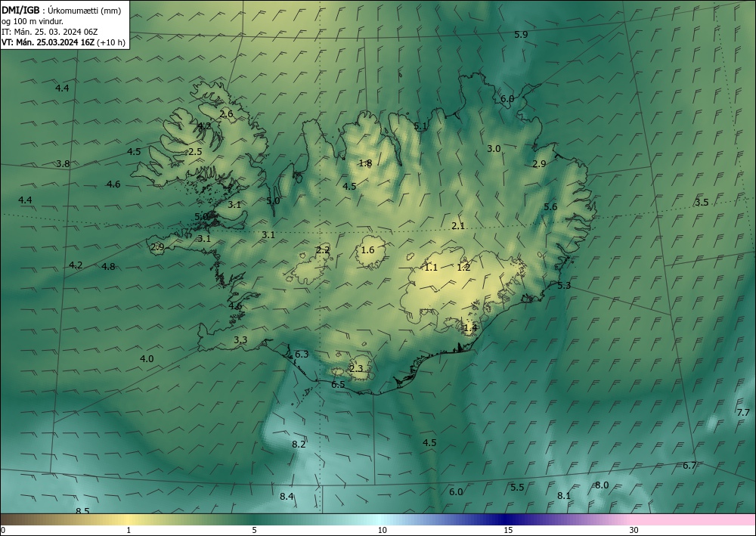Viewport: 756px width, 536px height.
Task: Click the 8.2 value label over the sea
Action: [x=299, y=445]
